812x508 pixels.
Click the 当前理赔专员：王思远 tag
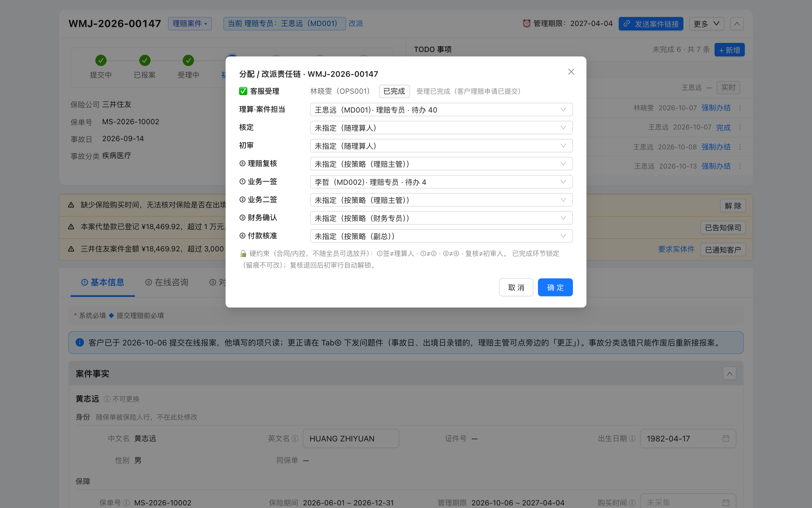pyautogui.click(x=284, y=23)
